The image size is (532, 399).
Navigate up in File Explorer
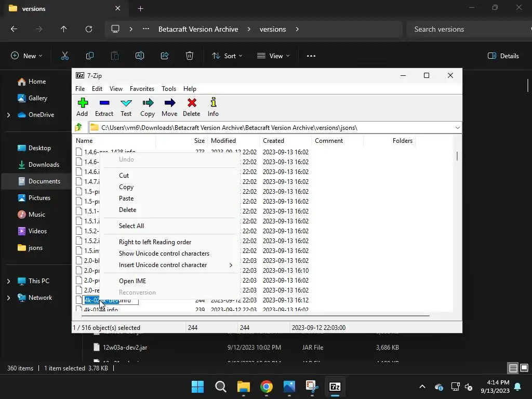pos(63,29)
